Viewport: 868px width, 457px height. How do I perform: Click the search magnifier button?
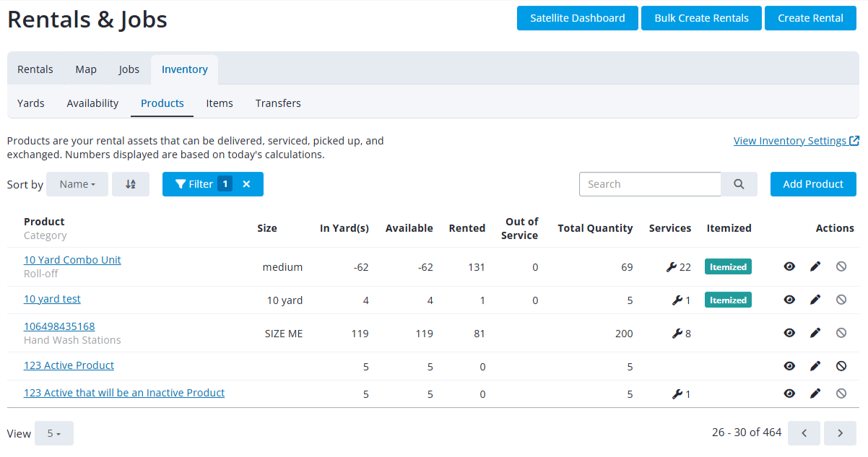click(739, 184)
